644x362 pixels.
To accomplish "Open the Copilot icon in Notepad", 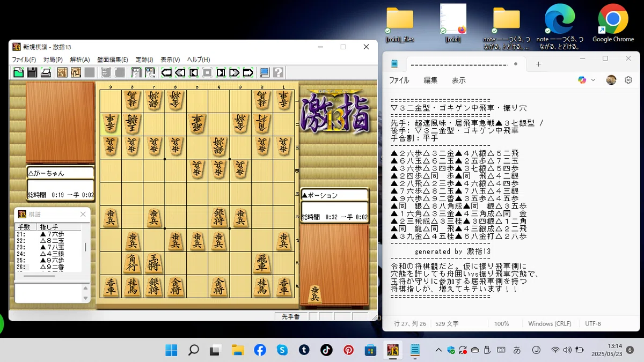I will point(582,80).
